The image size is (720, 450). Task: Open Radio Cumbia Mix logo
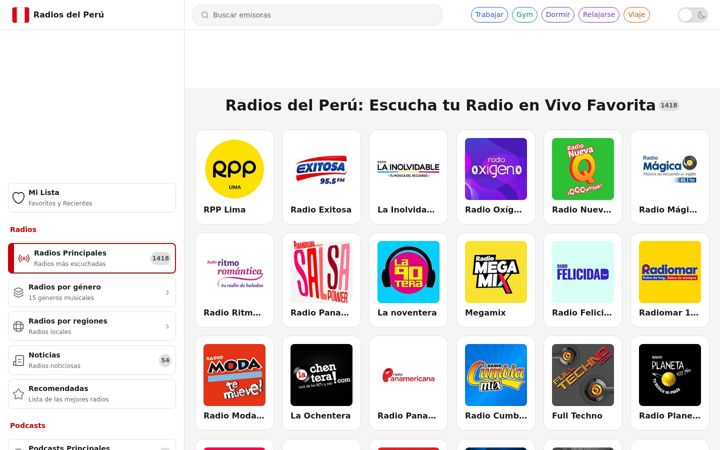pyautogui.click(x=496, y=375)
